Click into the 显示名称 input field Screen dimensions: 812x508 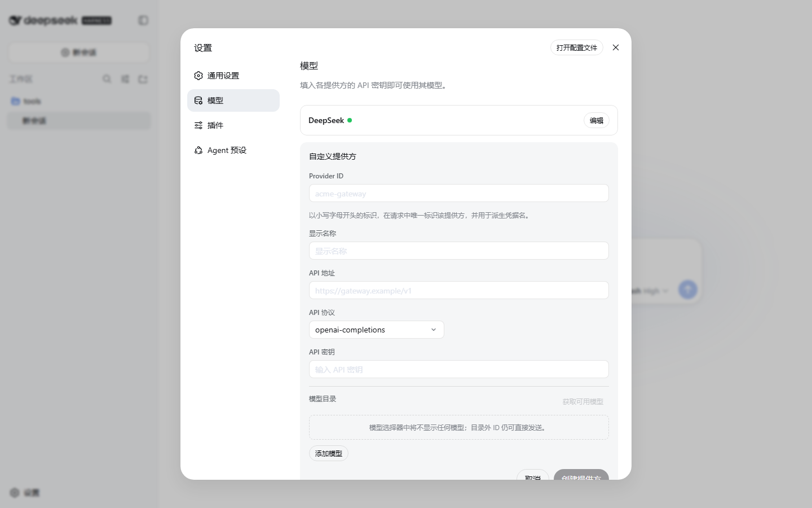(459, 251)
